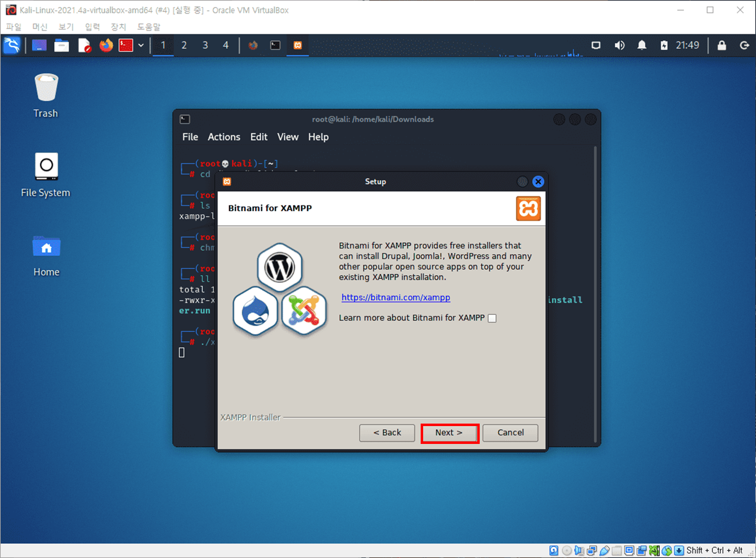Click the audio volume icon in the panel

coord(620,45)
